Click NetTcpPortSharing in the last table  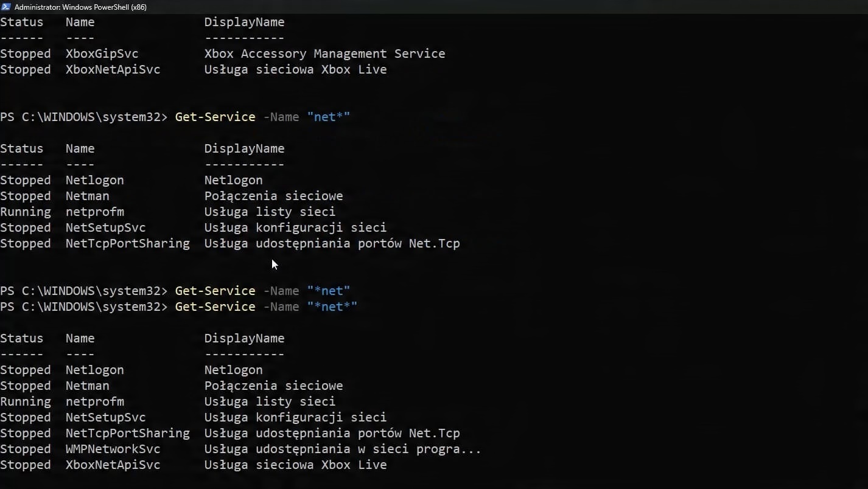127,433
